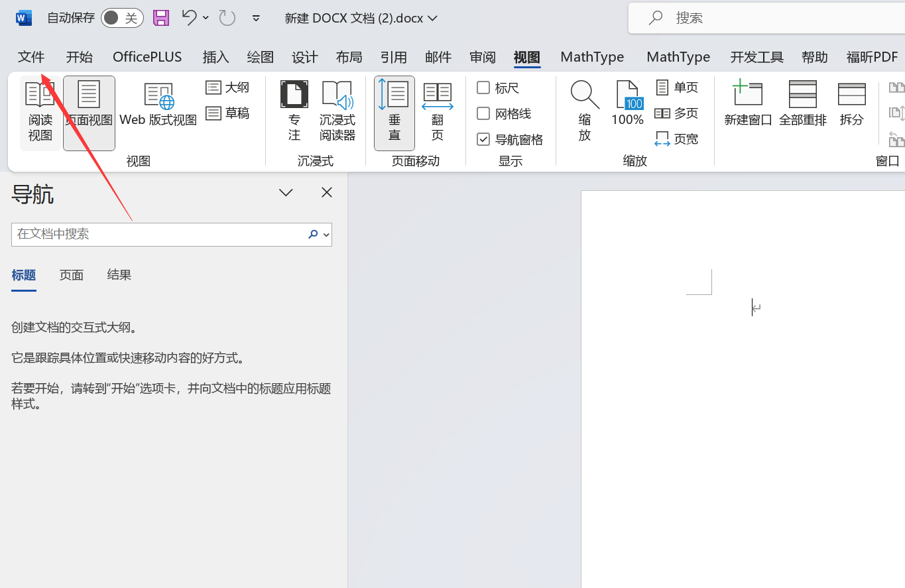Expand the Undo history dropdown arrow
The width and height of the screenshot is (905, 588).
tap(206, 18)
